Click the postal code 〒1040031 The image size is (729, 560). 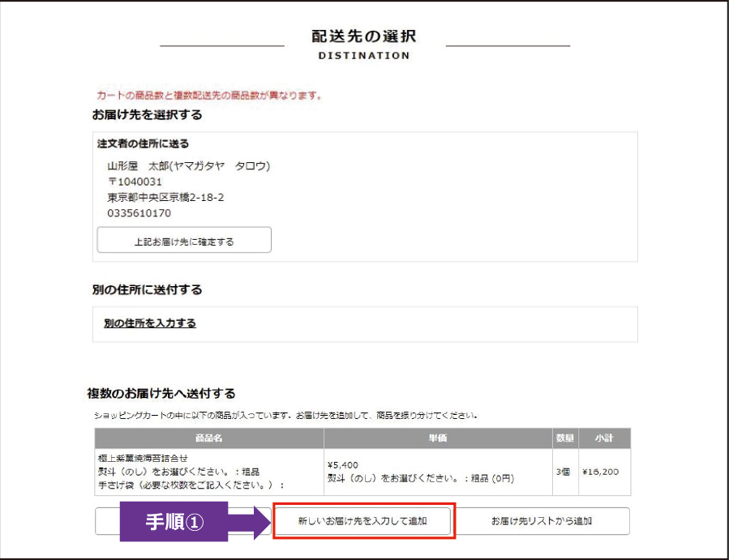tap(135, 182)
